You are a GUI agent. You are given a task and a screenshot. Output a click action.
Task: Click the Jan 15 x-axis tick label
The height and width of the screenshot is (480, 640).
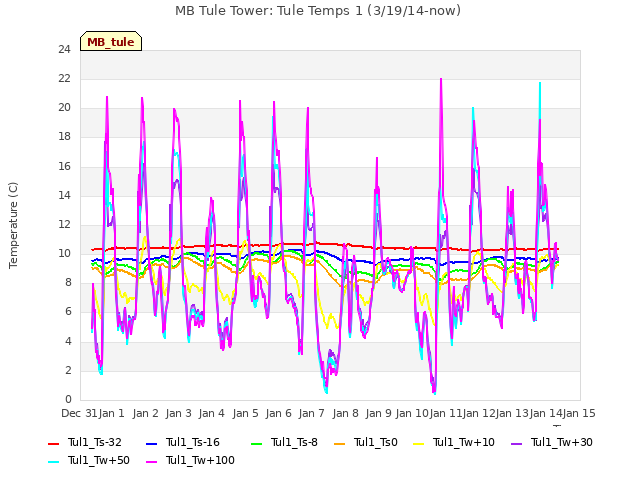(x=579, y=413)
